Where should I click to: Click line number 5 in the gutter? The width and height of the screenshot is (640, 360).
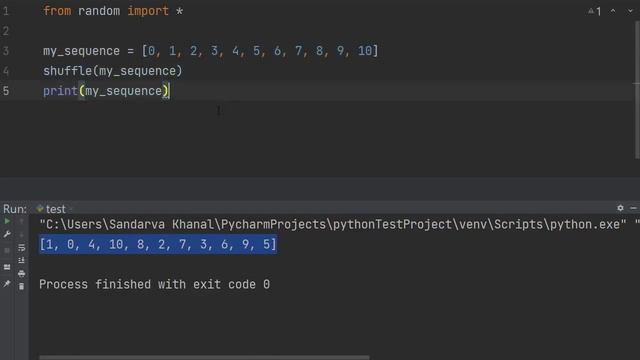(6, 91)
